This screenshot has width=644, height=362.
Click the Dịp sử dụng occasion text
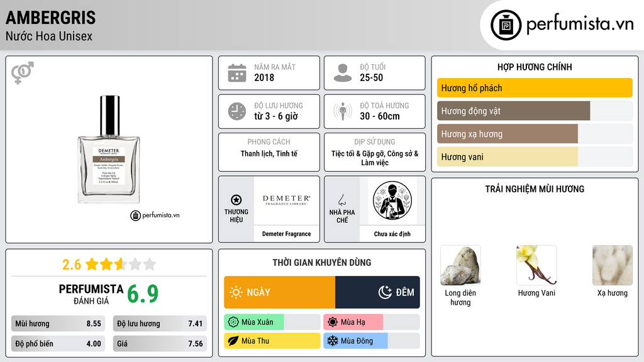coord(375,158)
